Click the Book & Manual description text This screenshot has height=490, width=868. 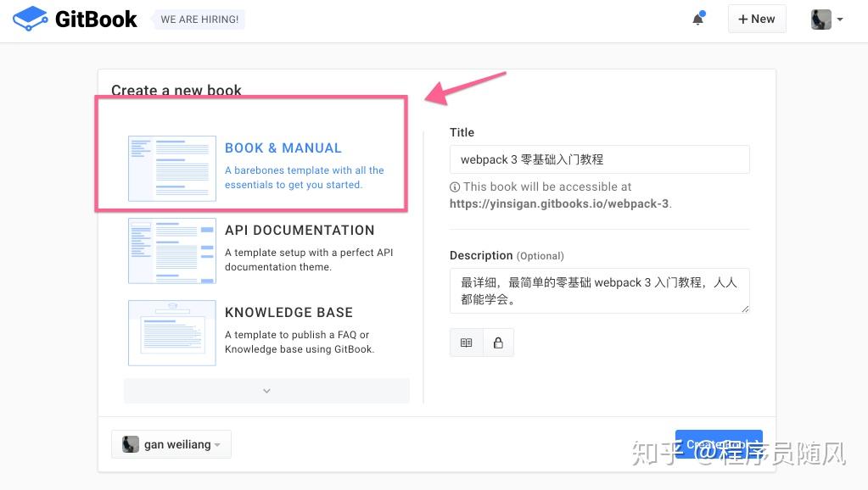tap(305, 177)
